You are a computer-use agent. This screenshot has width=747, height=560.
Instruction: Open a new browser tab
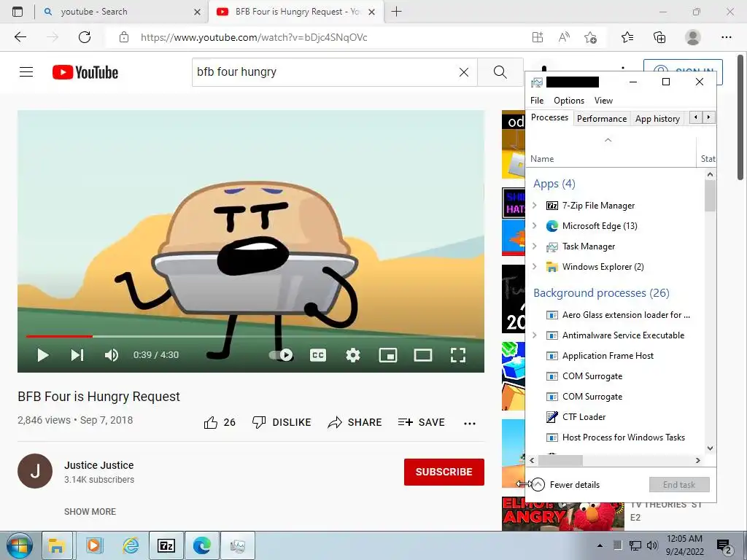click(396, 12)
